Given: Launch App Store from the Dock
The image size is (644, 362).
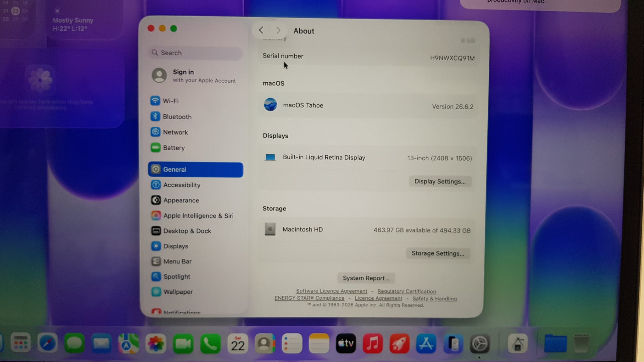Looking at the screenshot, I should point(426,343).
